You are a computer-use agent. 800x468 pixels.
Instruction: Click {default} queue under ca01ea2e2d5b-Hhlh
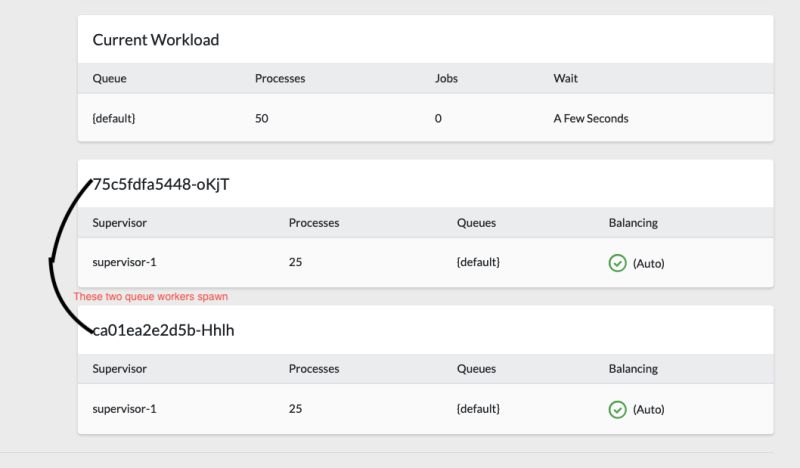point(478,409)
